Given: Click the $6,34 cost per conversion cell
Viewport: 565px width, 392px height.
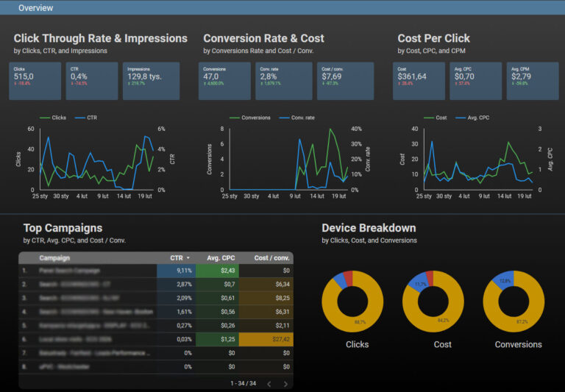Looking at the screenshot, I should [x=266, y=285].
